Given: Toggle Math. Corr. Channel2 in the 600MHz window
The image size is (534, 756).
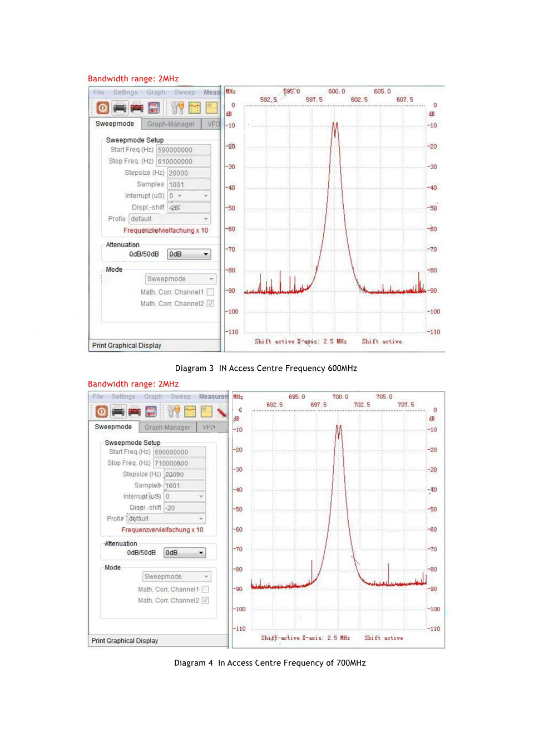Looking at the screenshot, I should 210,303.
